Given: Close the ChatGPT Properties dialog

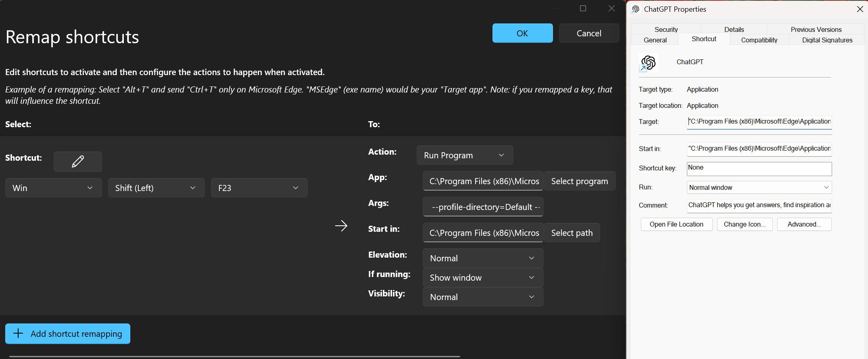Looking at the screenshot, I should pyautogui.click(x=860, y=9).
